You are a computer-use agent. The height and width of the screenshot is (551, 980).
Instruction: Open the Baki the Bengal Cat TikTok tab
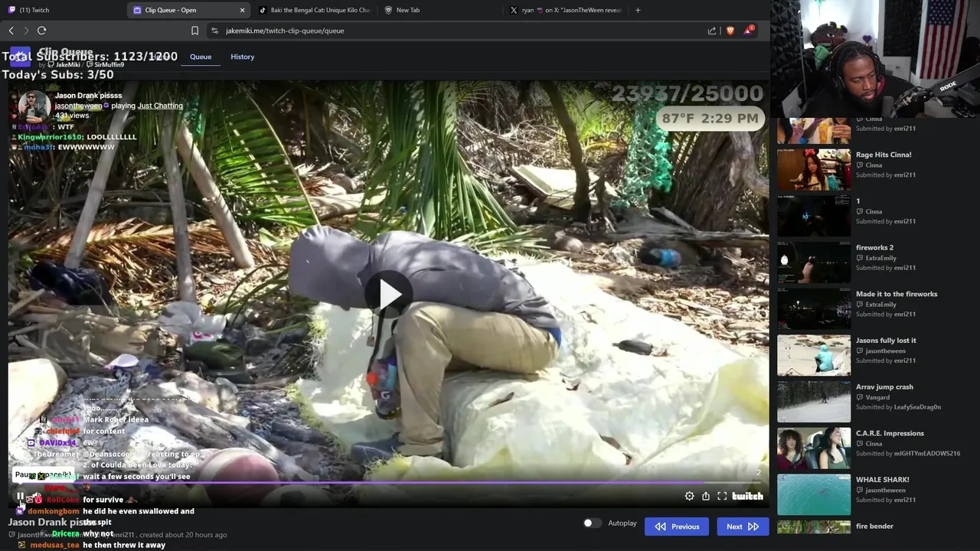[315, 10]
